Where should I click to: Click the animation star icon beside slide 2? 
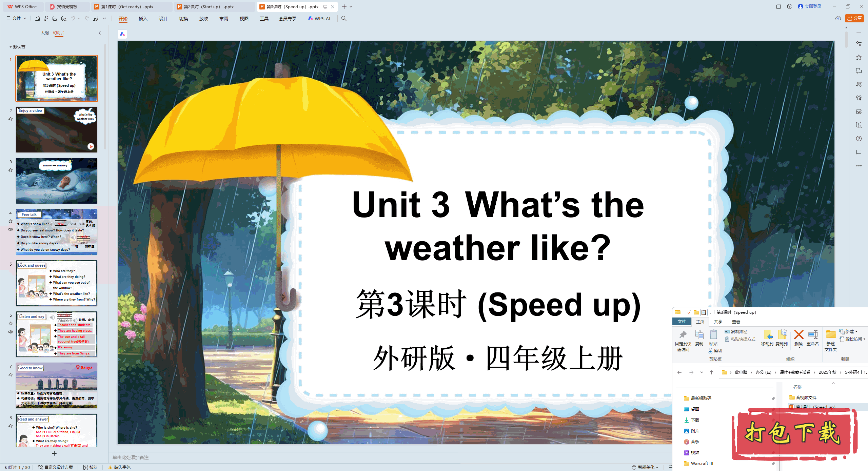[11, 119]
